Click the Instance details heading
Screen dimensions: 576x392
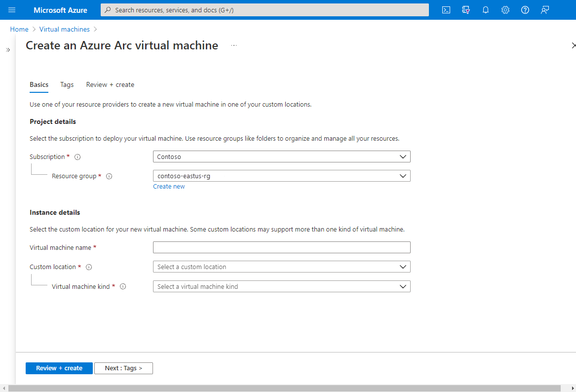(x=55, y=212)
